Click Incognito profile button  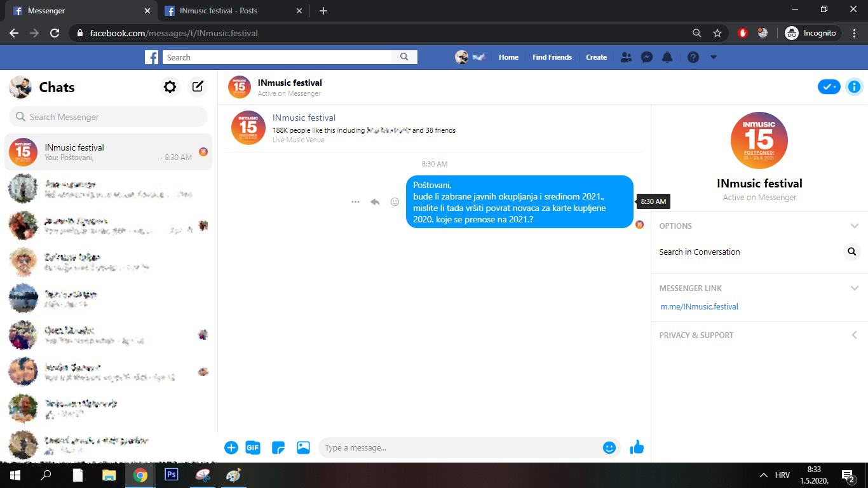coord(813,33)
